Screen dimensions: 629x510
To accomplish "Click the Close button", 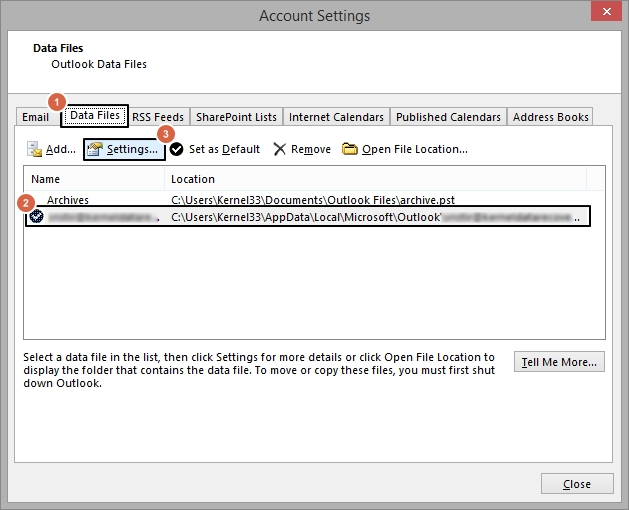I will click(577, 484).
